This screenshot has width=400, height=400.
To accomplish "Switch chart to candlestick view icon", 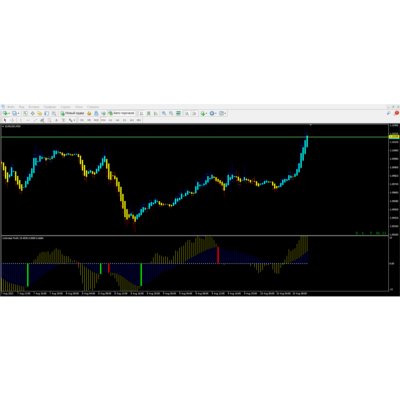I will coord(148,113).
